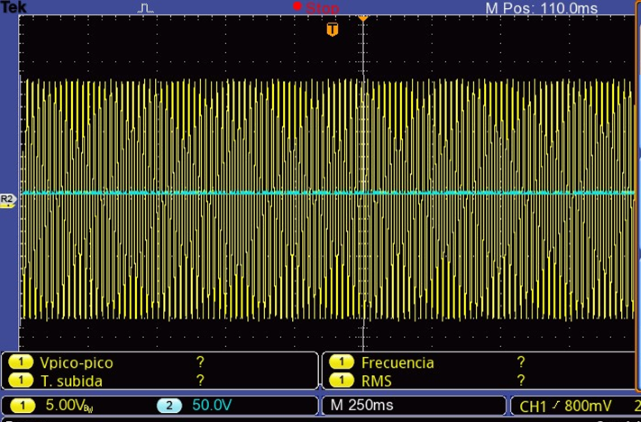The image size is (641, 422).
Task: Click channel 1 badge beside T. subida
Action: coord(20,381)
